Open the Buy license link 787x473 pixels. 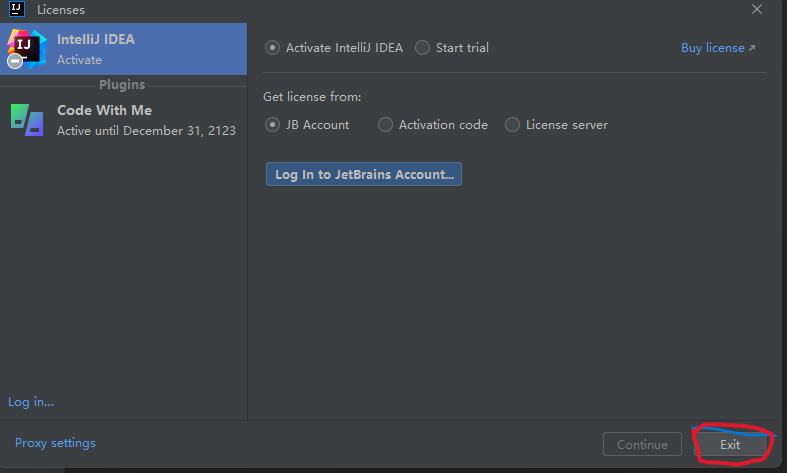(713, 48)
